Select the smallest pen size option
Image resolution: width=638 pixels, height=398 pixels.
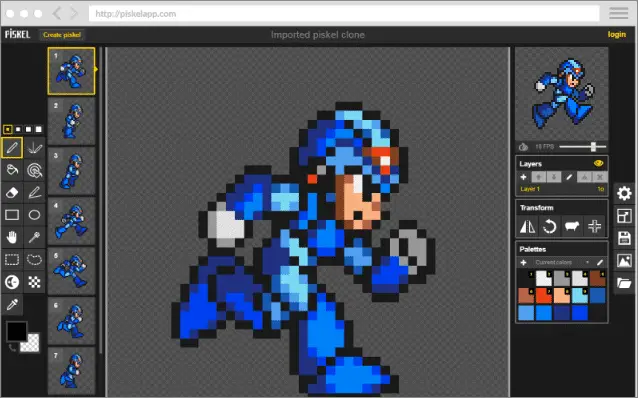pos(7,129)
